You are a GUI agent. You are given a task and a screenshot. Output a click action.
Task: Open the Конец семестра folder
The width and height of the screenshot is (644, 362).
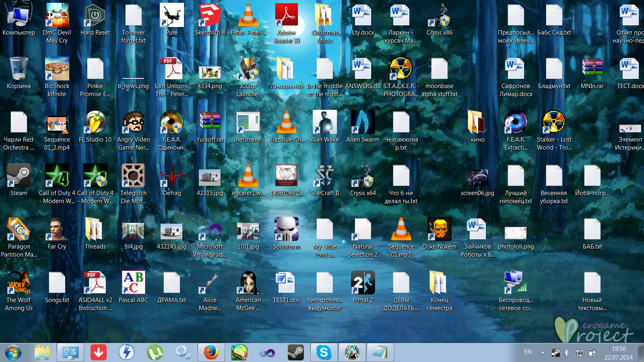coord(439,291)
